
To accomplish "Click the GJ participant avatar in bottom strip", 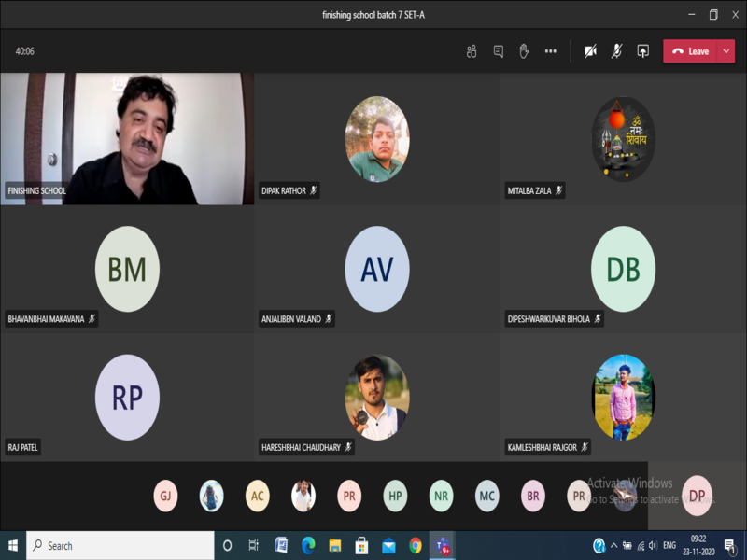I will tap(166, 496).
